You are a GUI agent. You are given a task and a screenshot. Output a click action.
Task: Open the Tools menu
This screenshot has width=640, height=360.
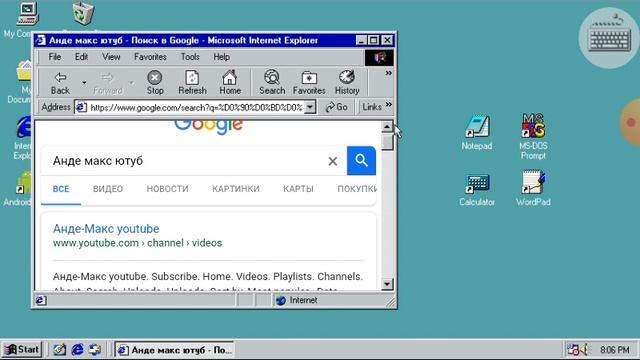190,57
